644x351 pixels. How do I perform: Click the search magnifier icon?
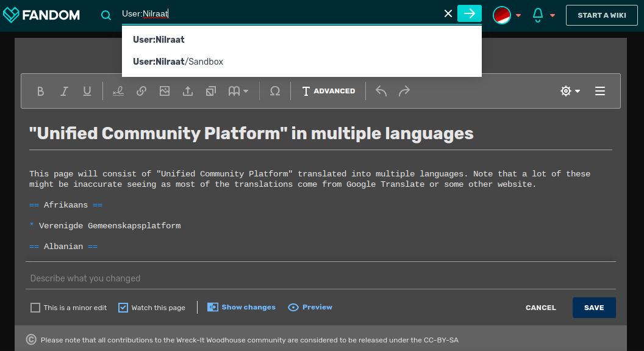pos(106,15)
